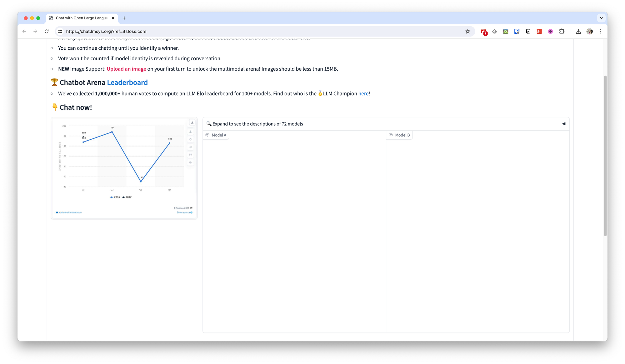
Task: Open the tab search dropdown chevron
Action: coord(601,18)
